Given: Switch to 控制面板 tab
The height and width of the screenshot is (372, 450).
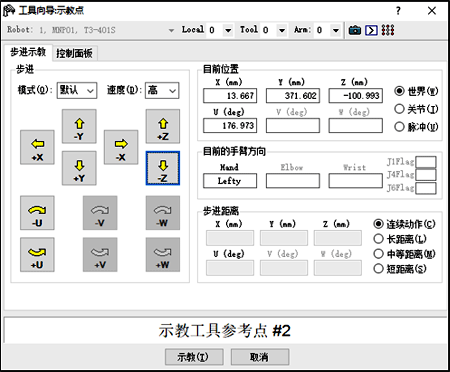Looking at the screenshot, I should (x=74, y=53).
